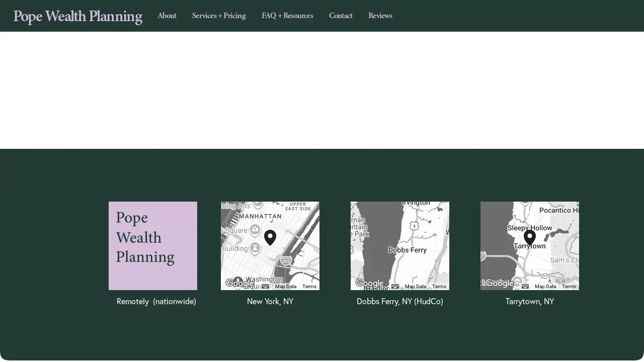Click Google logo on Tarrytown map
Screen dimensions: 644x362
click(x=500, y=283)
